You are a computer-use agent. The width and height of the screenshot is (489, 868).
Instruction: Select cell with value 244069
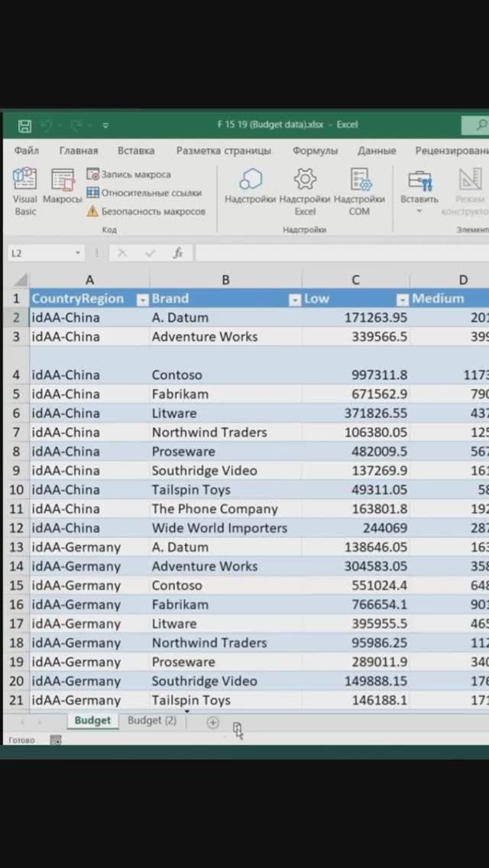point(355,528)
